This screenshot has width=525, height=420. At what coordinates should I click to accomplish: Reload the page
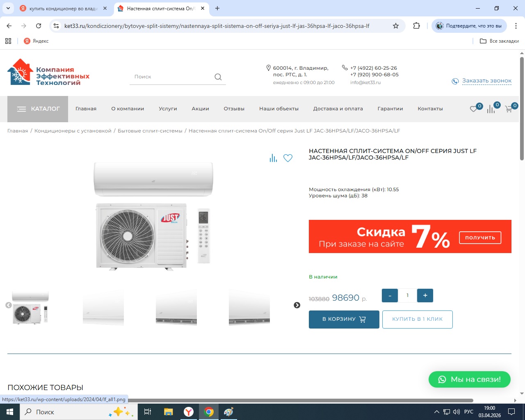[39, 26]
